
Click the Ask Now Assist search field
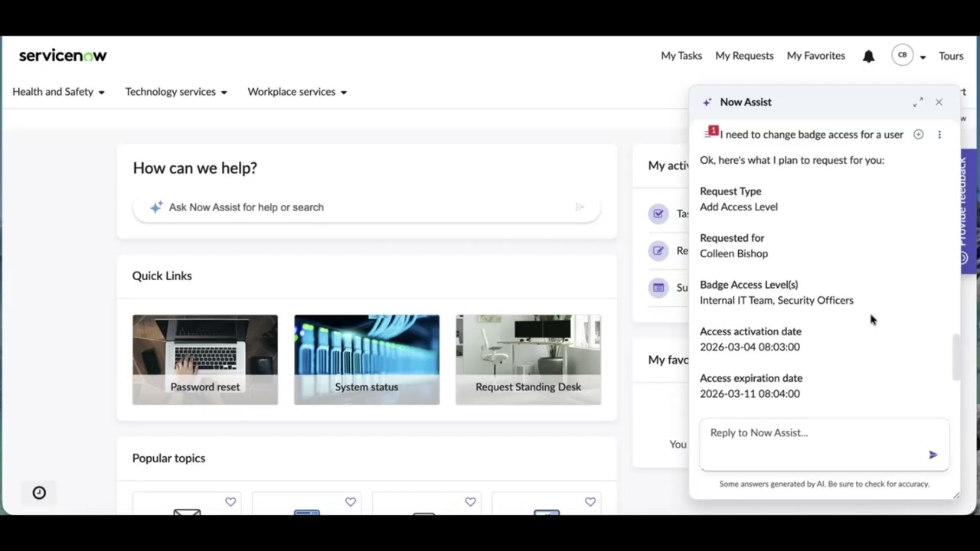point(367,207)
